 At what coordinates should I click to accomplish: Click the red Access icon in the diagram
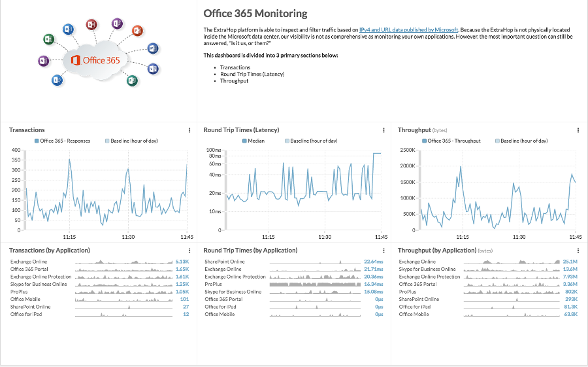point(91,25)
